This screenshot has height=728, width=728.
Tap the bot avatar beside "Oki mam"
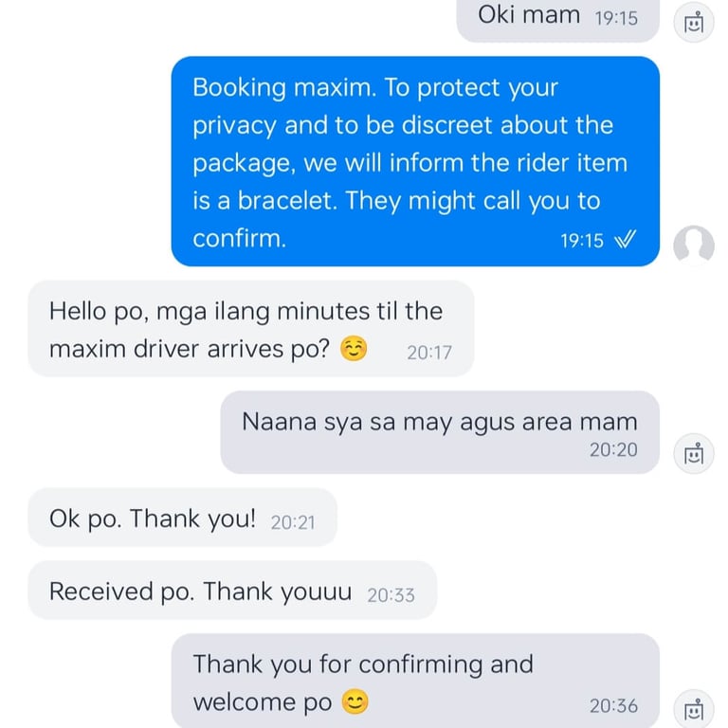694,23
